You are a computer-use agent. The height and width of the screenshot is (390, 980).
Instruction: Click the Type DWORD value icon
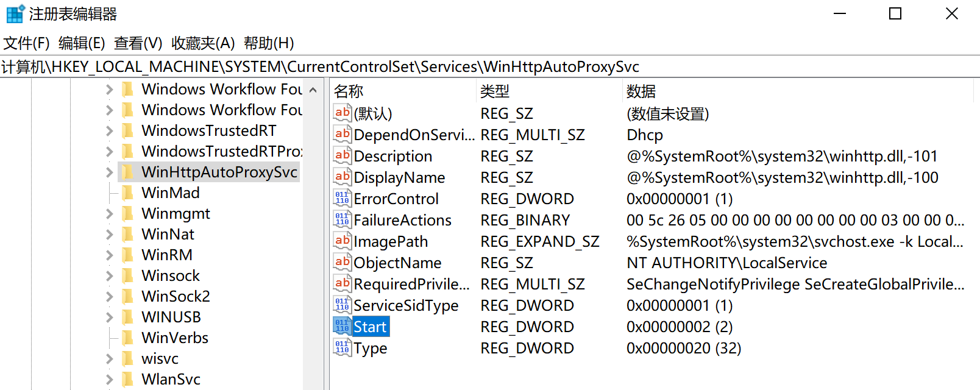click(342, 348)
